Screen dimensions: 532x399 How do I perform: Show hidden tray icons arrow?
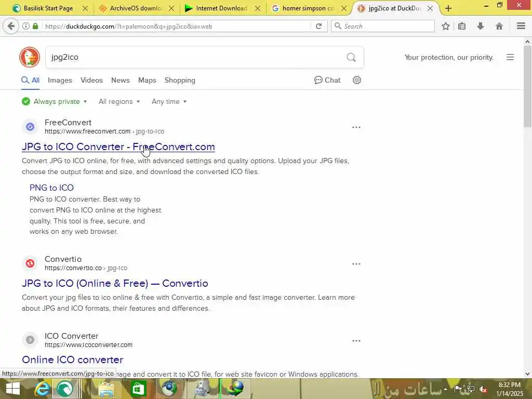click(445, 390)
